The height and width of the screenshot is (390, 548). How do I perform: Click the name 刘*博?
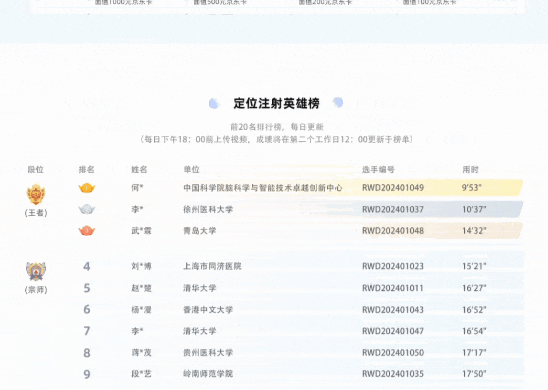pyautogui.click(x=141, y=266)
